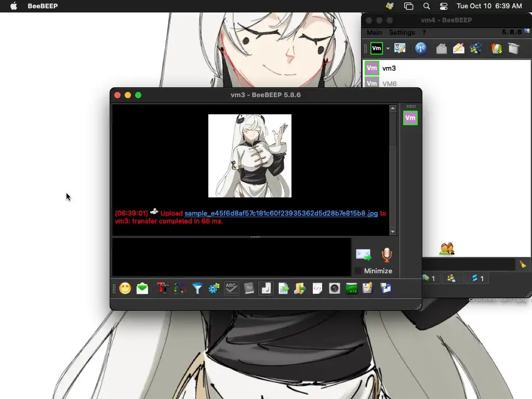Viewport: 532px width, 399px height.
Task: Click the vm4 window search field
Action: 469,264
